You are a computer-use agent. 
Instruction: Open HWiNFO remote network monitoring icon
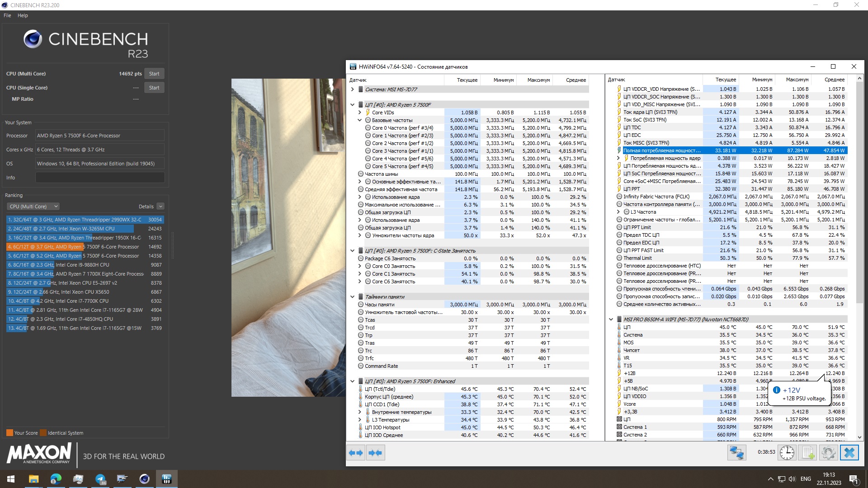(736, 453)
